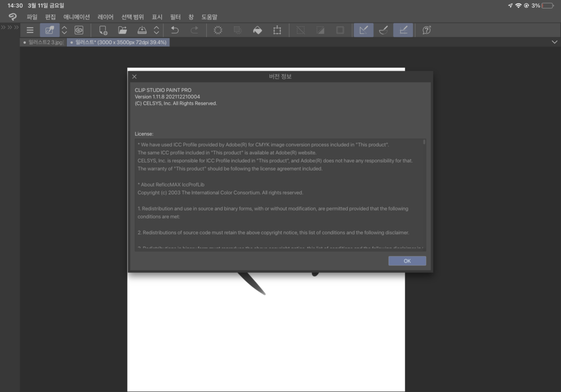Screen dimensions: 561x392
Task: Click the save/export icon in the toolbar
Action: (143, 30)
